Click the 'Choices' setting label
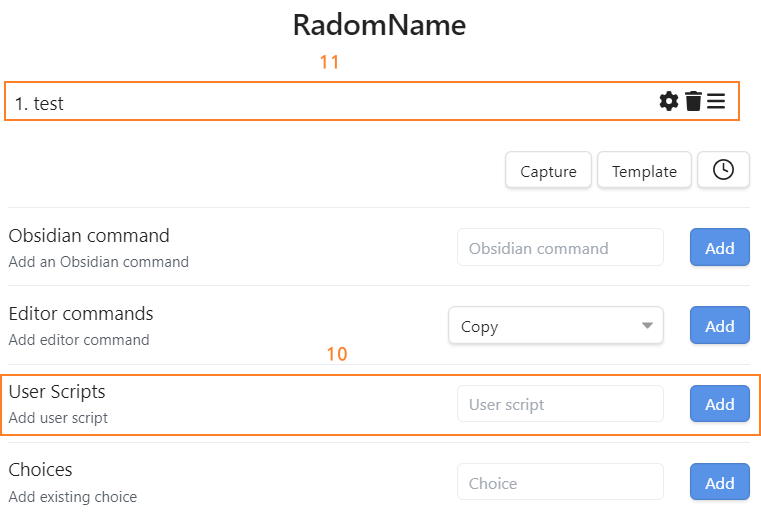Image resolution: width=761 pixels, height=520 pixels. pos(41,470)
